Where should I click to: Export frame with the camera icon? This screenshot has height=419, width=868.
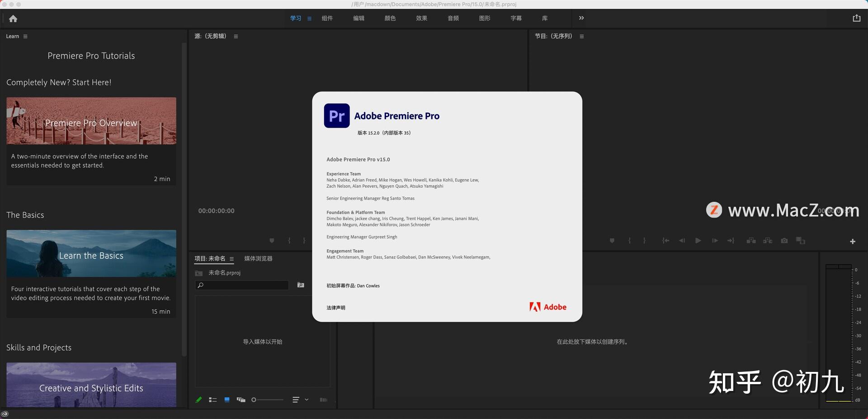pos(784,241)
